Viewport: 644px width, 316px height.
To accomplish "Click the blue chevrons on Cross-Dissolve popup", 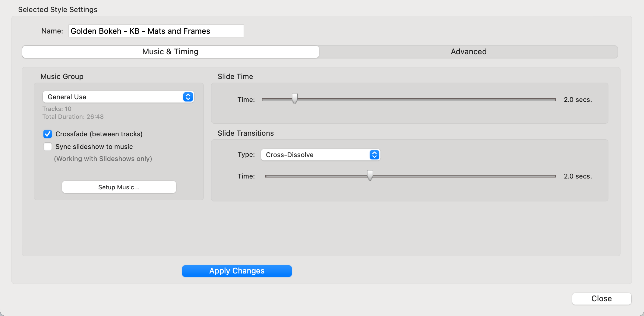I will (374, 155).
